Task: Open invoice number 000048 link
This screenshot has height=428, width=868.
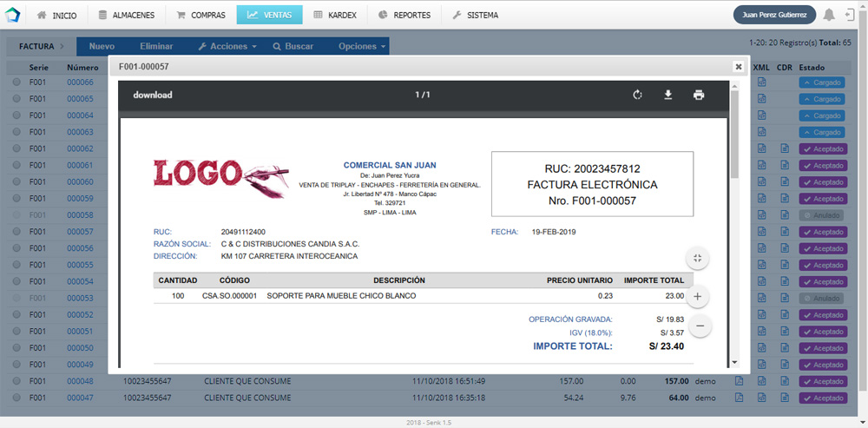Action: pos(80,381)
